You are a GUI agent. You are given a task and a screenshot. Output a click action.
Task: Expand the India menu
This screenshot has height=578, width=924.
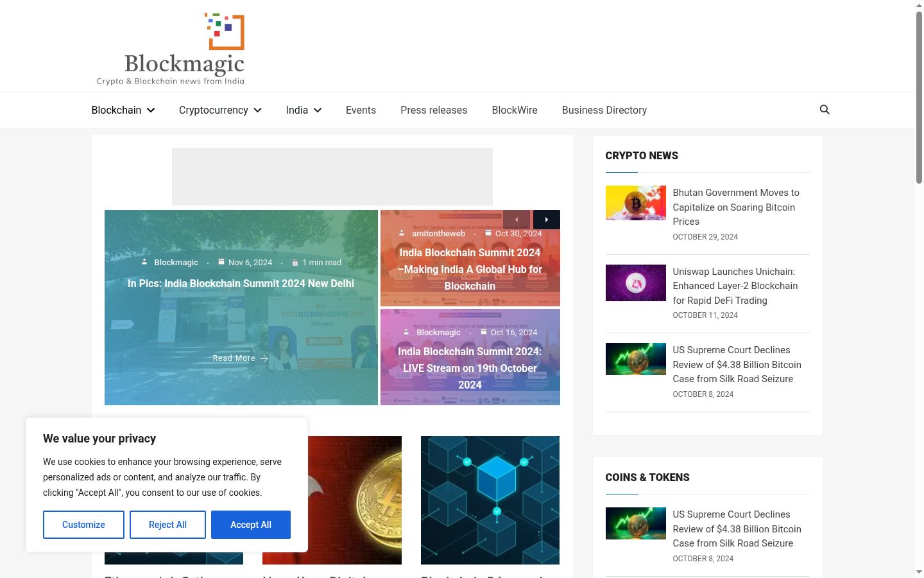pos(304,110)
